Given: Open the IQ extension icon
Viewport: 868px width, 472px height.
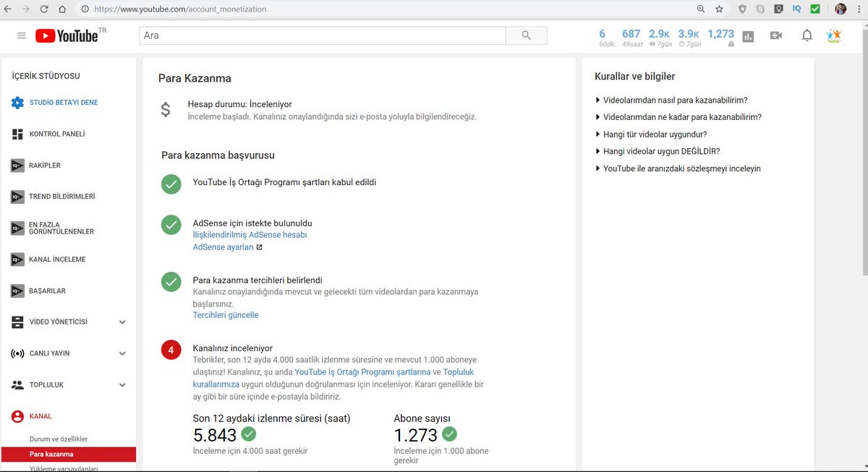Looking at the screenshot, I should [x=796, y=9].
